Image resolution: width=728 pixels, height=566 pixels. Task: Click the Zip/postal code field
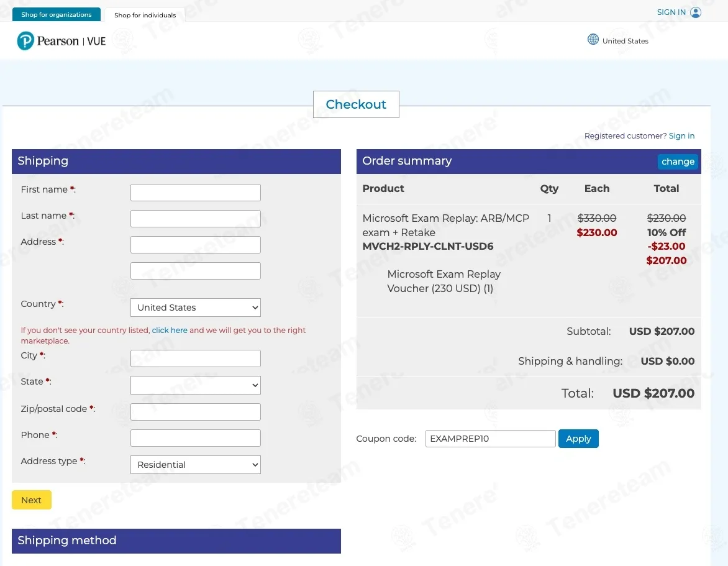point(196,412)
